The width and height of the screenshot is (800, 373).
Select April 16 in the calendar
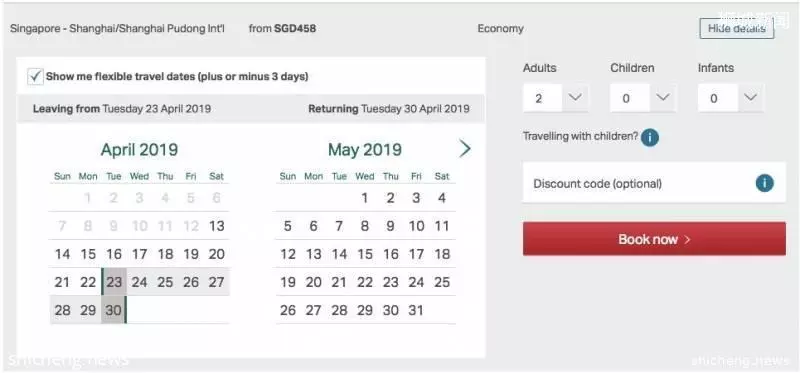[114, 254]
